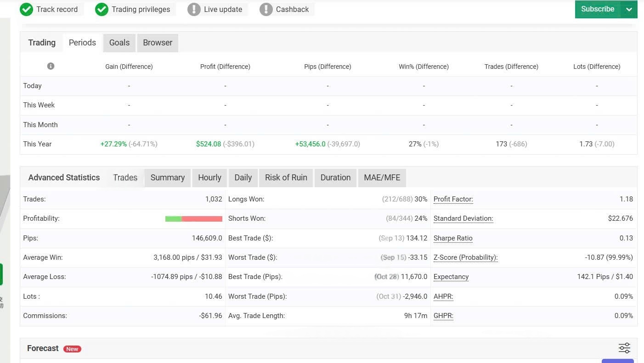
Task: Click the Track record green checkmark icon
Action: pos(27,9)
